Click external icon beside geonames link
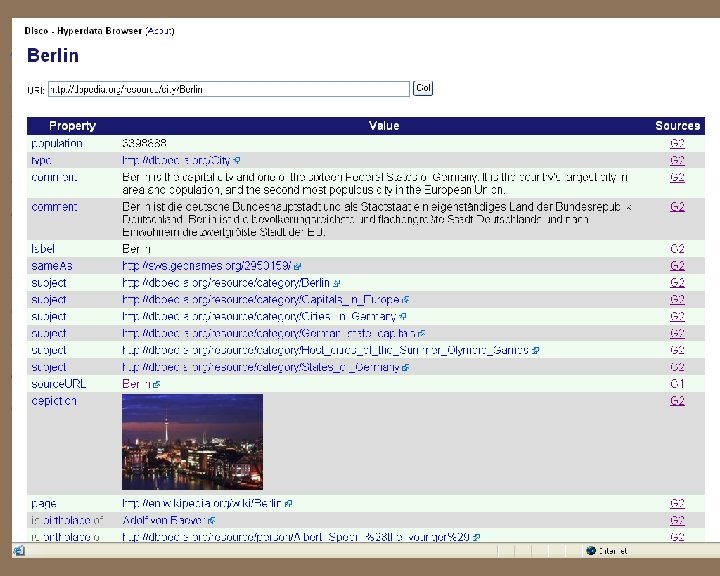The width and height of the screenshot is (720, 576). [x=298, y=266]
